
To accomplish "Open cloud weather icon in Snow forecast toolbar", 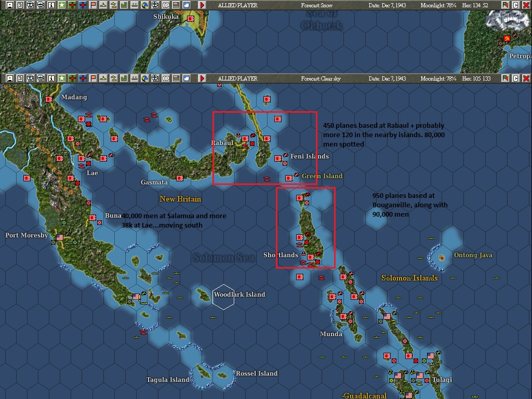I will pyautogui.click(x=187, y=5).
